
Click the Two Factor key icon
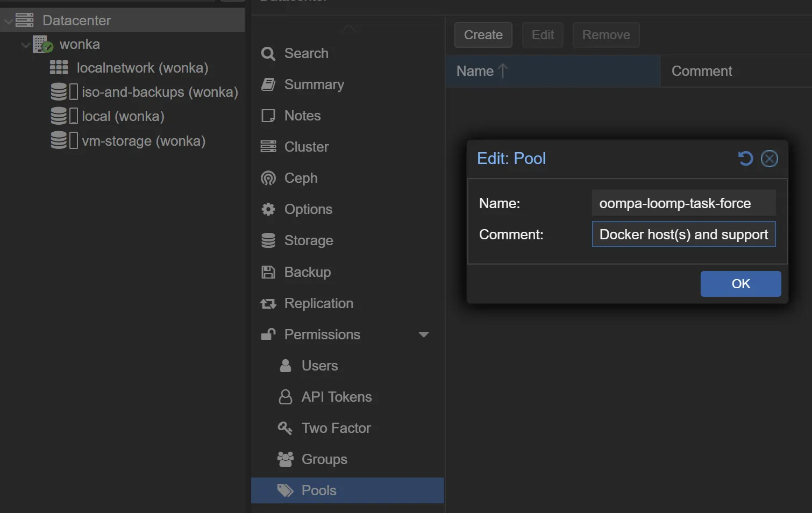[x=285, y=428]
